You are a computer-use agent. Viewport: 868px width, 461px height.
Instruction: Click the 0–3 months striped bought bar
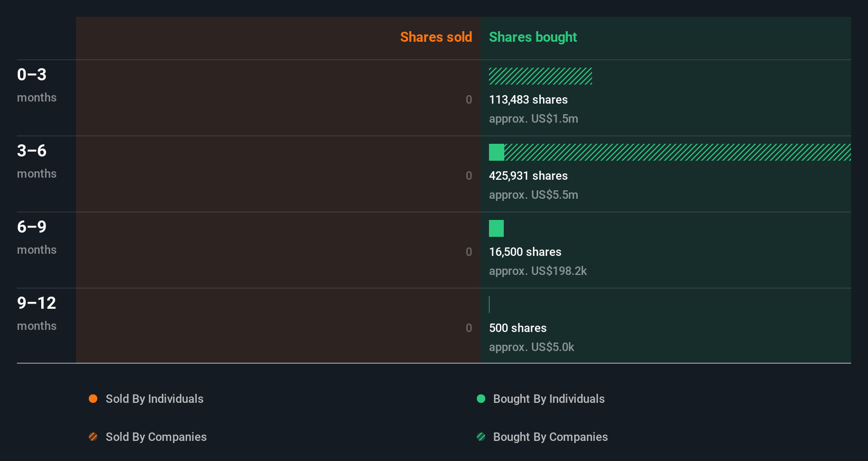(540, 76)
